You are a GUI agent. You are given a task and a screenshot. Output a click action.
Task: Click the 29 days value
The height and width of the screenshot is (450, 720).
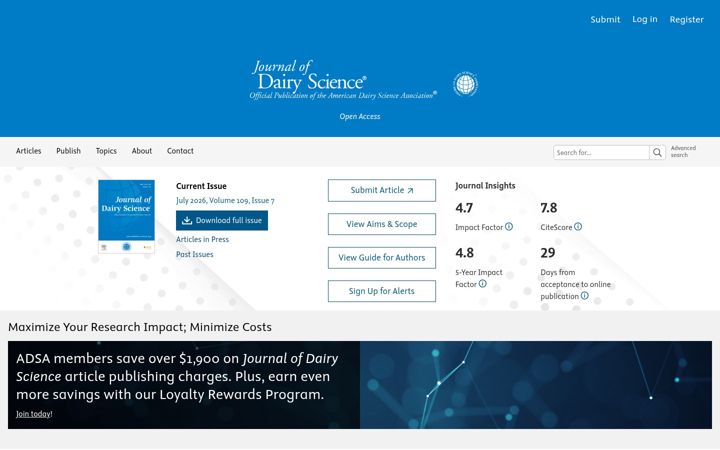click(x=548, y=253)
